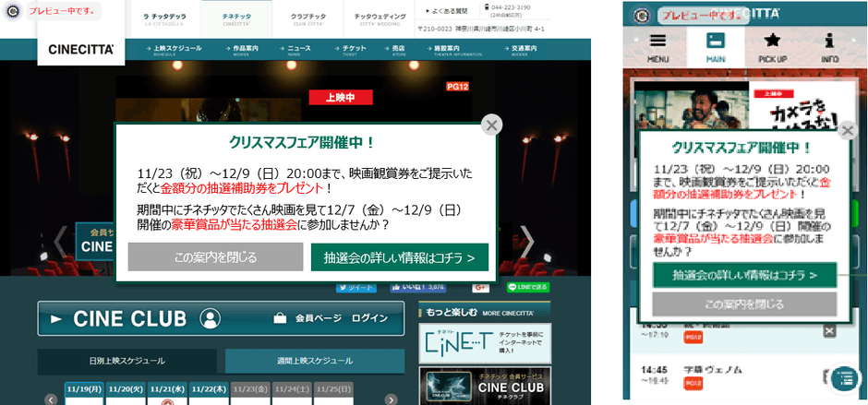868x405 pixels.
Task: Click the mobile この案内を閉じる button
Action: coord(744,304)
